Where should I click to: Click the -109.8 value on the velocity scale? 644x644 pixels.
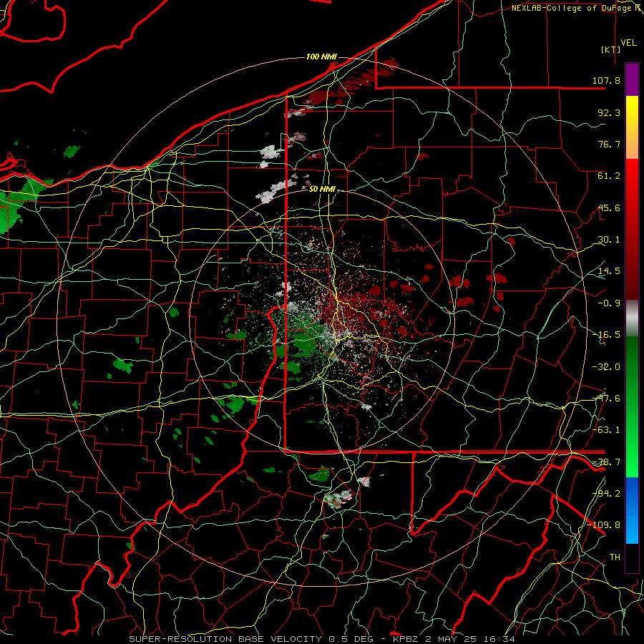[x=604, y=525]
